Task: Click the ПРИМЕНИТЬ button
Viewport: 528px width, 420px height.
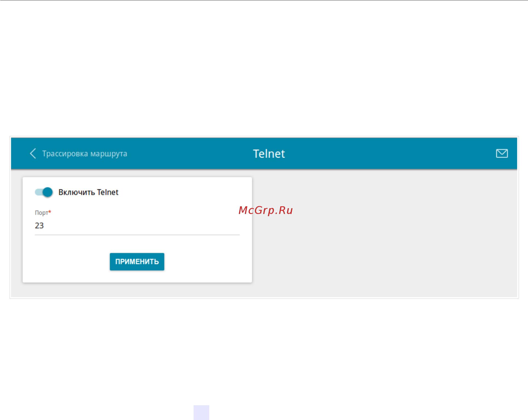Action: pos(137,262)
